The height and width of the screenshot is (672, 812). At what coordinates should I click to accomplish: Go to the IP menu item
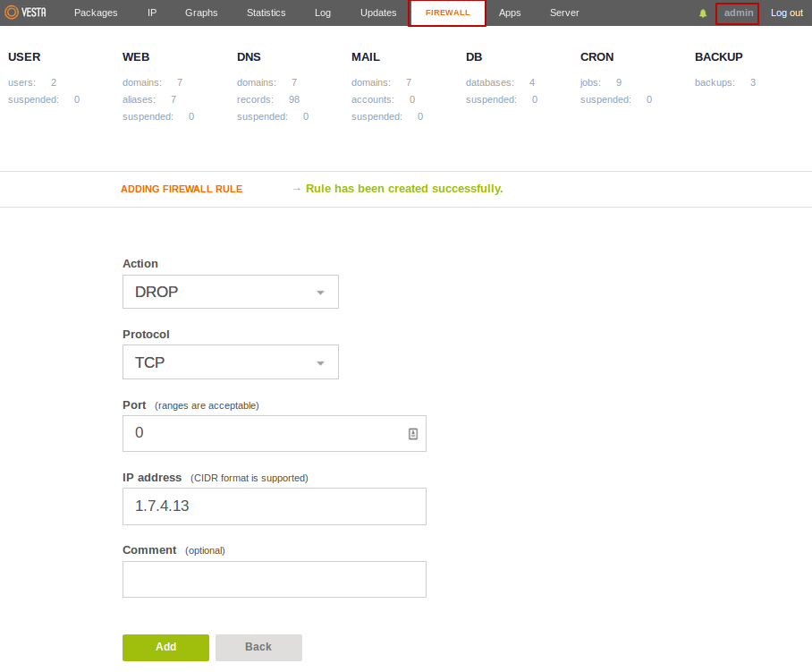click(152, 13)
